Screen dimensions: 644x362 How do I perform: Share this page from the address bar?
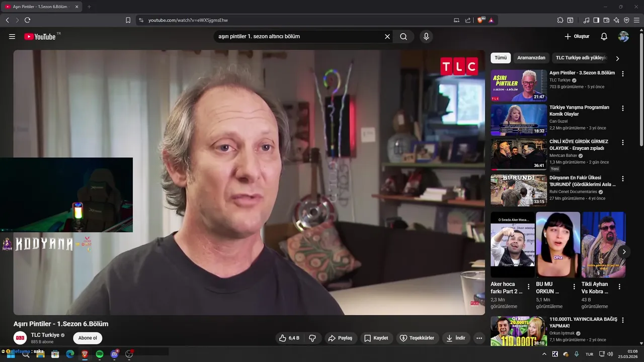[468, 20]
